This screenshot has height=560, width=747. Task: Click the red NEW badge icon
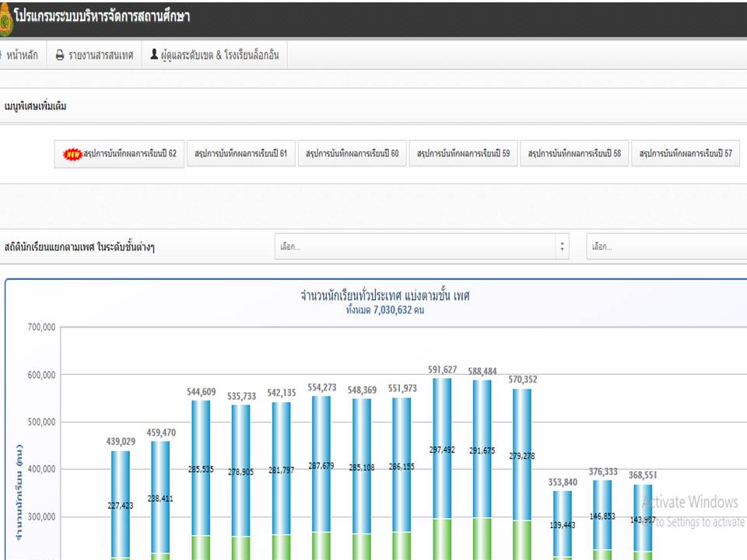72,154
